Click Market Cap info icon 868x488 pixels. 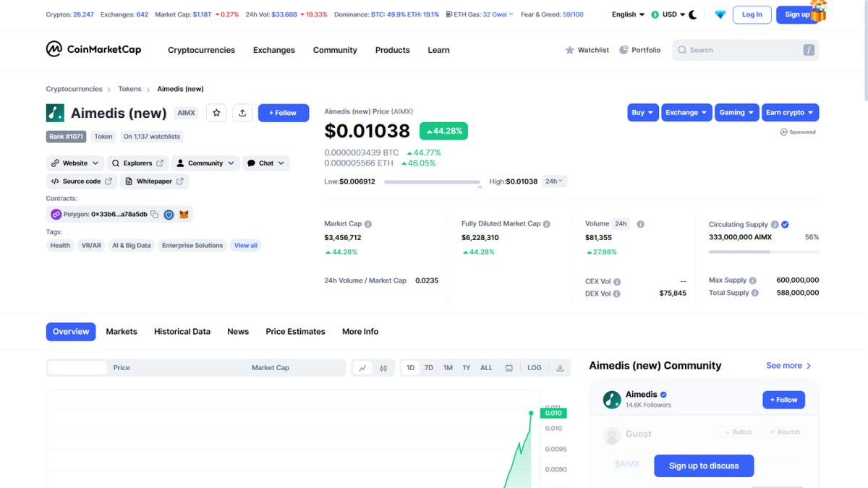pos(368,224)
